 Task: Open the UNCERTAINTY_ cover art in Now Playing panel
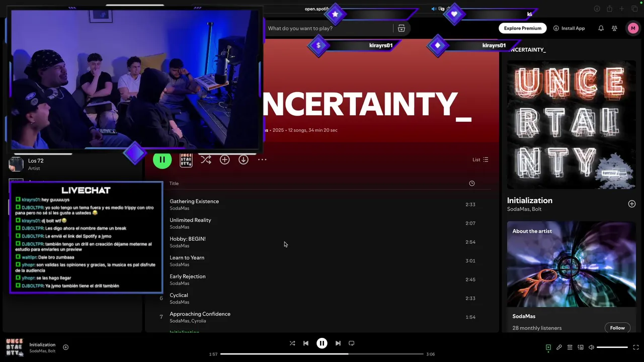(571, 125)
